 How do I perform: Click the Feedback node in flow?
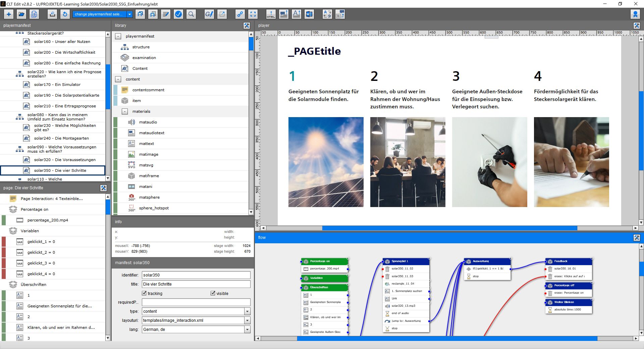(x=560, y=261)
